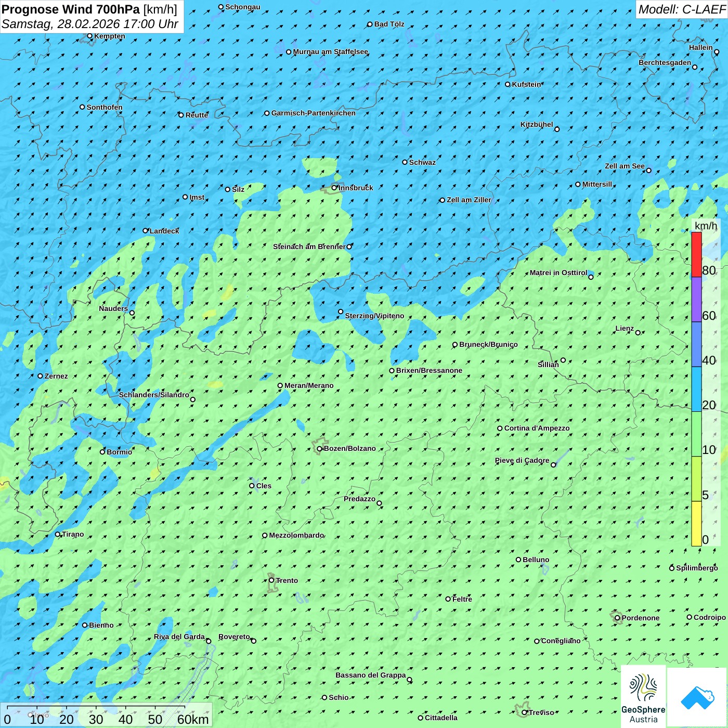Click the Predazzo city marker
728x728 pixels.
379,503
